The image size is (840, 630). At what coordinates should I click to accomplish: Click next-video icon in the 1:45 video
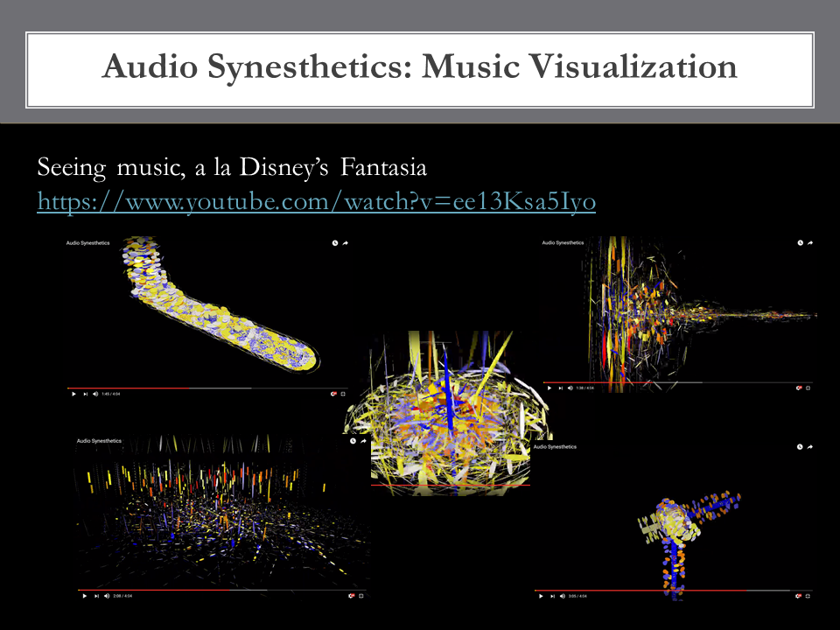(84, 395)
